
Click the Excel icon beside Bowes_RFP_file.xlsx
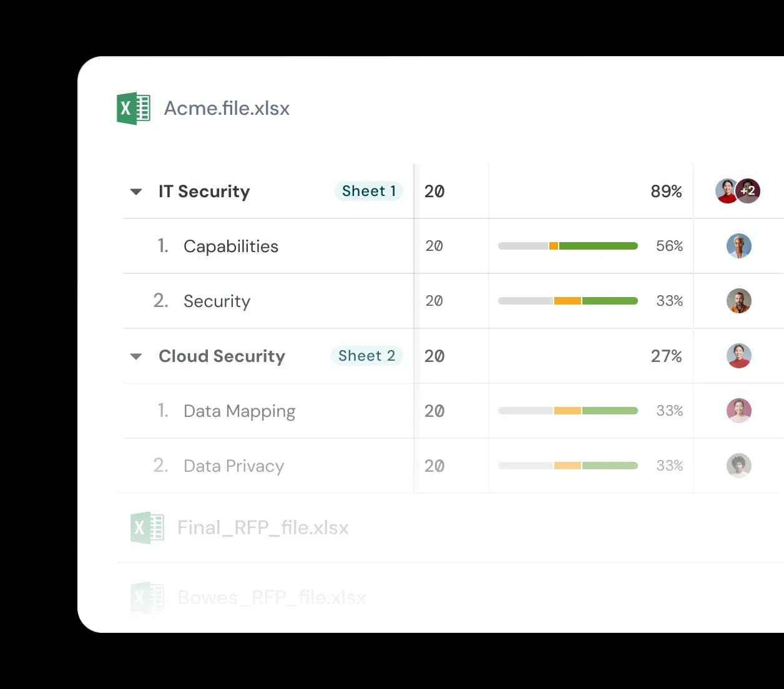coord(147,597)
